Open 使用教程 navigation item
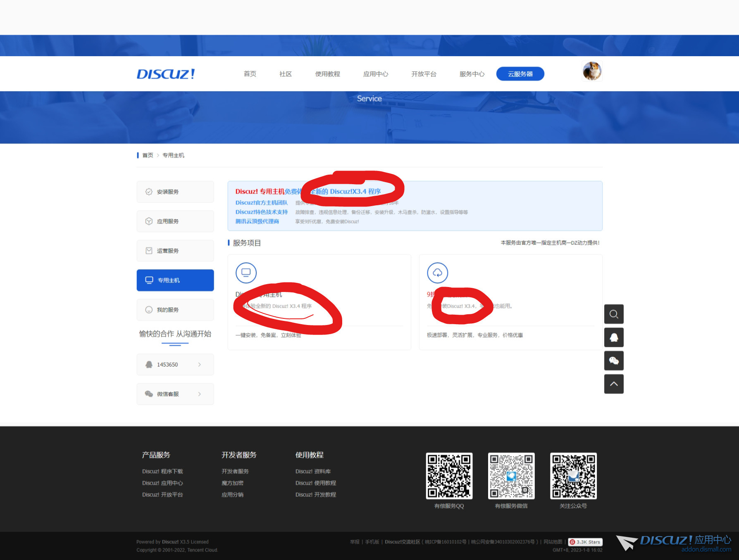 (328, 74)
